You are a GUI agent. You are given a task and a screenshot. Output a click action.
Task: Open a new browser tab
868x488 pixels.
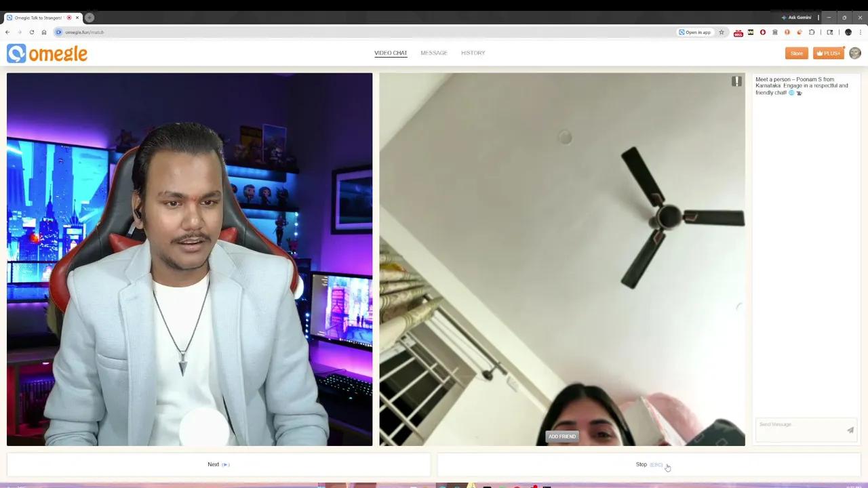pyautogui.click(x=89, y=18)
